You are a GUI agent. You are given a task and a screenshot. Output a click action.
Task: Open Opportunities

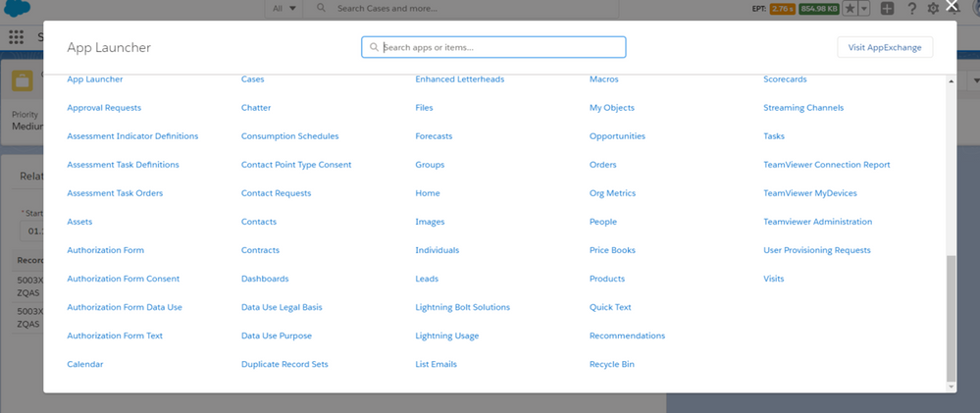click(x=617, y=136)
